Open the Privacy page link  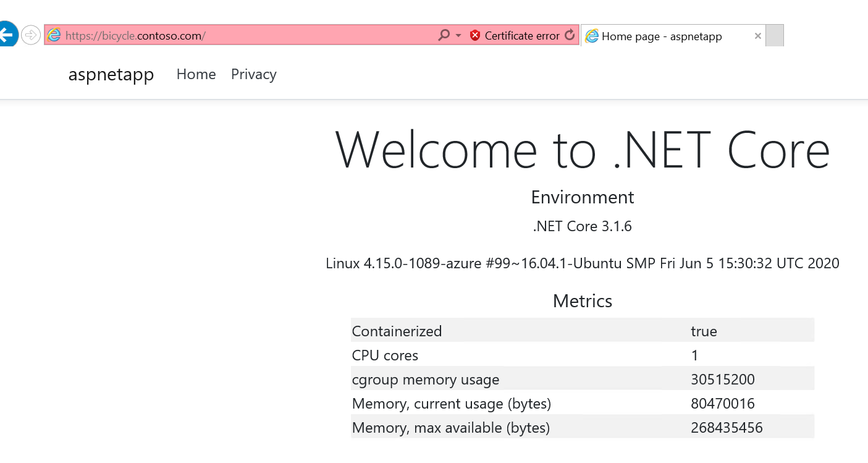point(253,74)
